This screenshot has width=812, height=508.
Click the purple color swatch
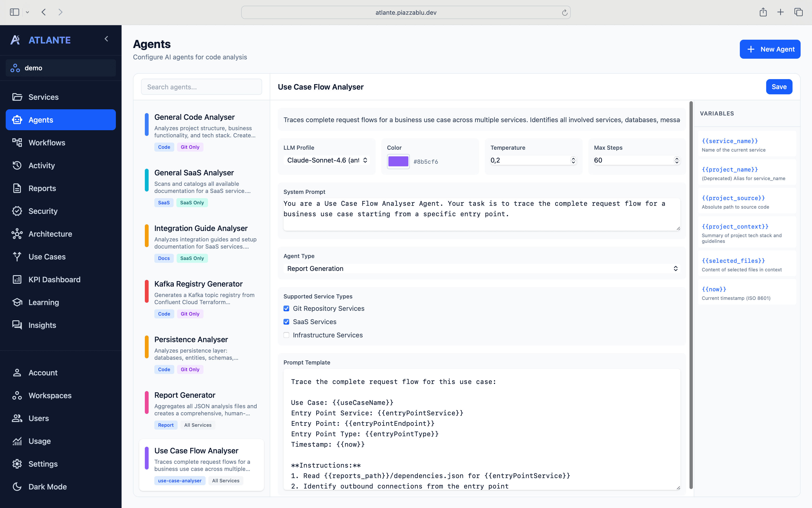(x=398, y=162)
